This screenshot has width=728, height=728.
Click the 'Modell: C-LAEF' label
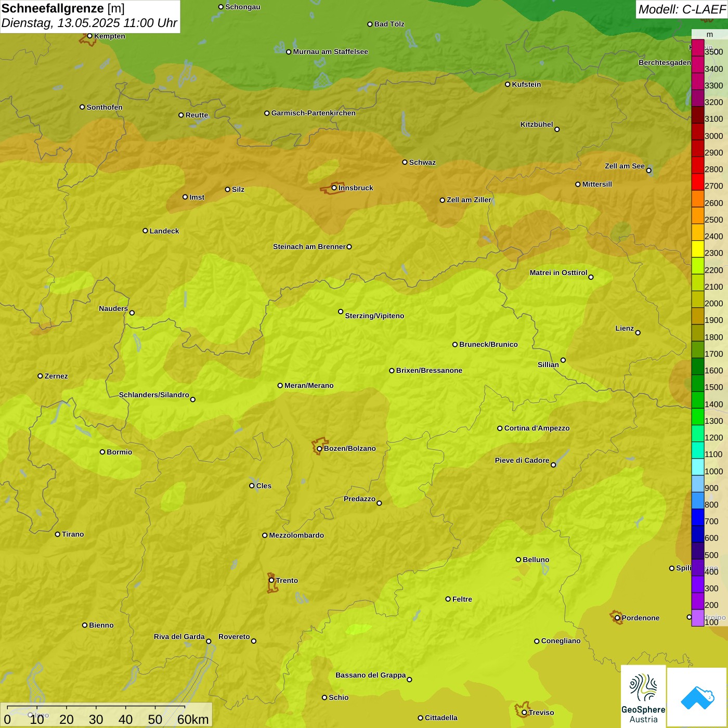pyautogui.click(x=682, y=9)
